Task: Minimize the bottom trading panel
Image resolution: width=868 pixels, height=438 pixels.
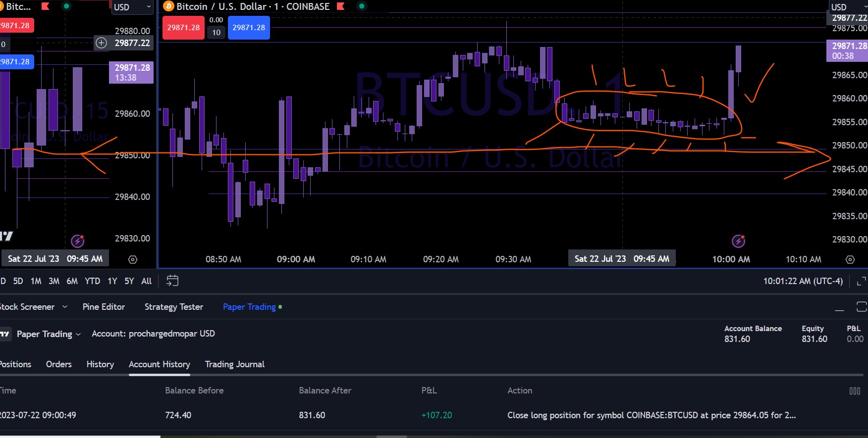Action: pos(839,307)
